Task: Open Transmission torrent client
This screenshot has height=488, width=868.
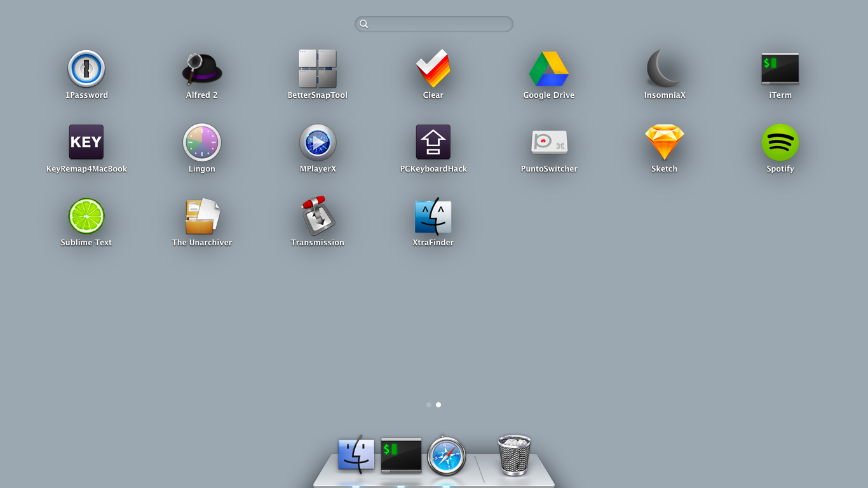Action: coord(318,216)
